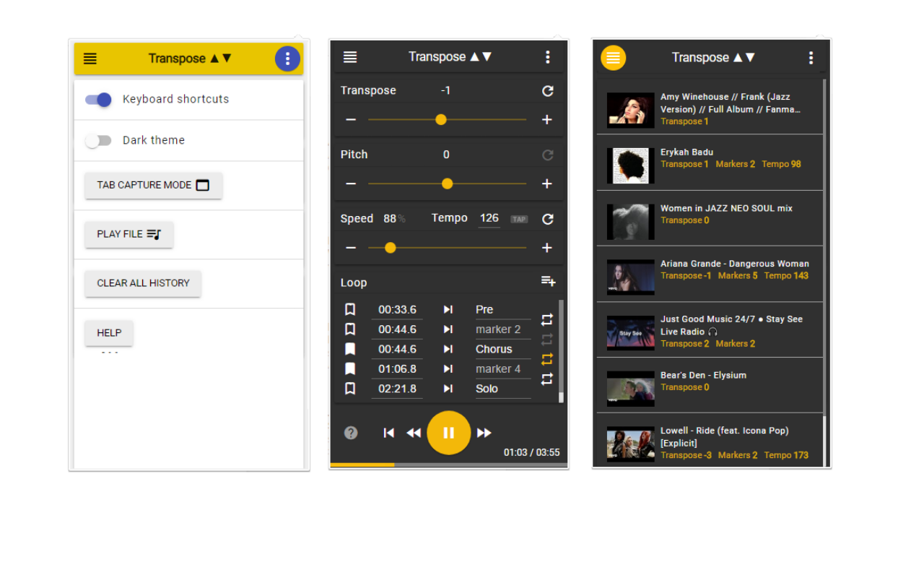The image size is (924, 578).
Task: Open Just Good Music 24/7 radio entry
Action: tap(710, 329)
